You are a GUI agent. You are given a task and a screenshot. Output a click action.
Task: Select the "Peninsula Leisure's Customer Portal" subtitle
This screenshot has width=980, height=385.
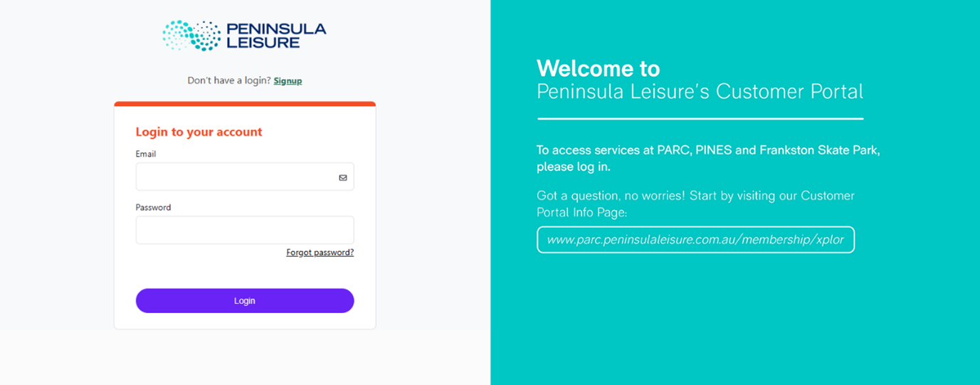[x=700, y=92]
